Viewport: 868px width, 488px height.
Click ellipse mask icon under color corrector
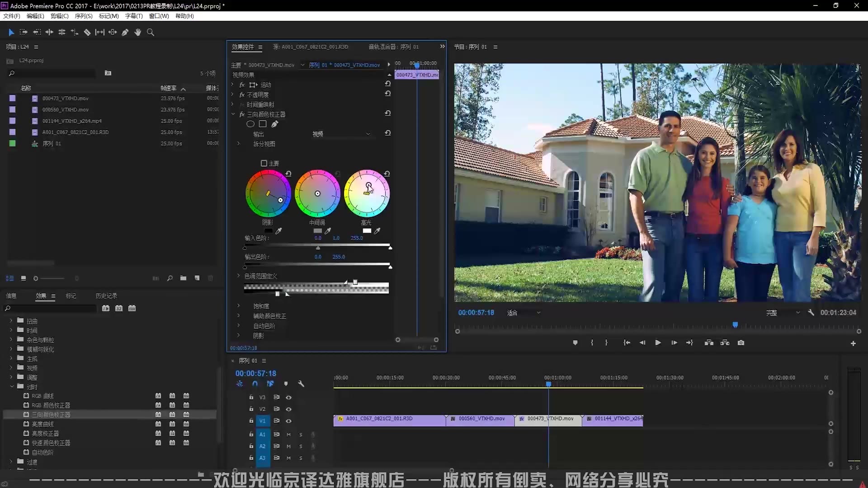(250, 124)
